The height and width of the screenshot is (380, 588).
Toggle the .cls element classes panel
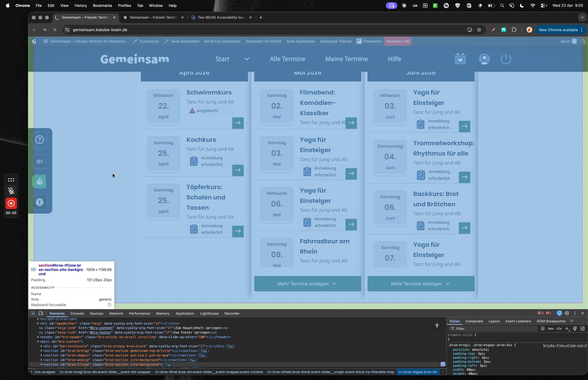tap(559, 329)
